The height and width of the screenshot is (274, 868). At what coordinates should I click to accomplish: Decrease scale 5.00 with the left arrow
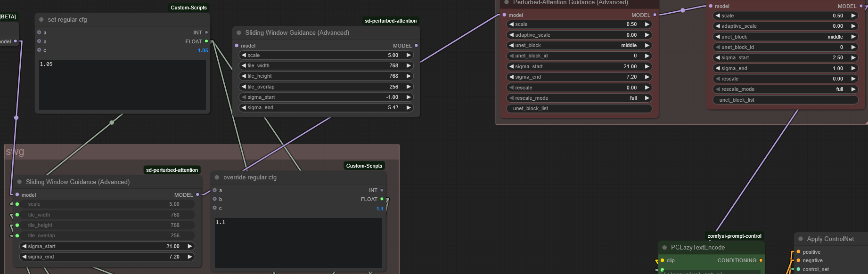tap(244, 55)
